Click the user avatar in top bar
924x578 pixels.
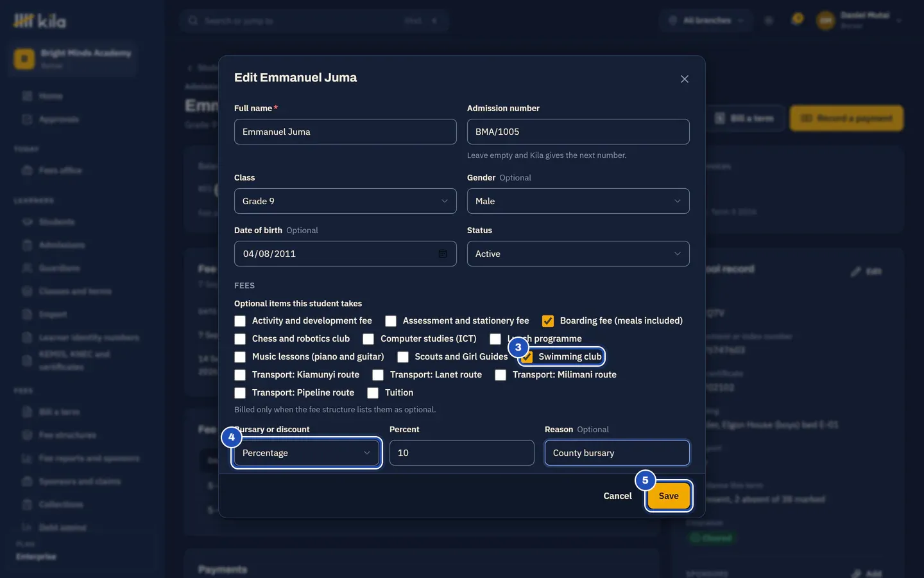point(826,21)
